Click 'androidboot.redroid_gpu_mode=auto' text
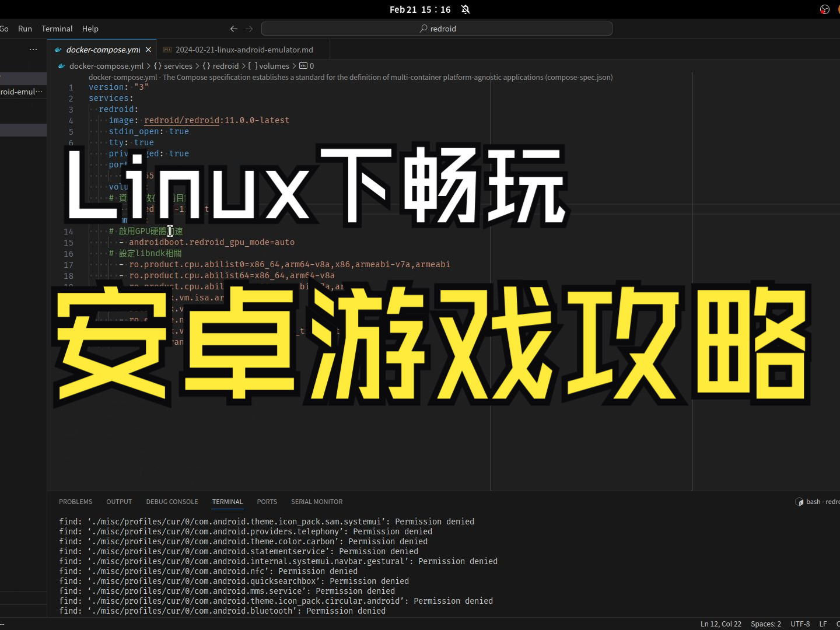Viewport: 840px width, 630px height. coord(212,242)
